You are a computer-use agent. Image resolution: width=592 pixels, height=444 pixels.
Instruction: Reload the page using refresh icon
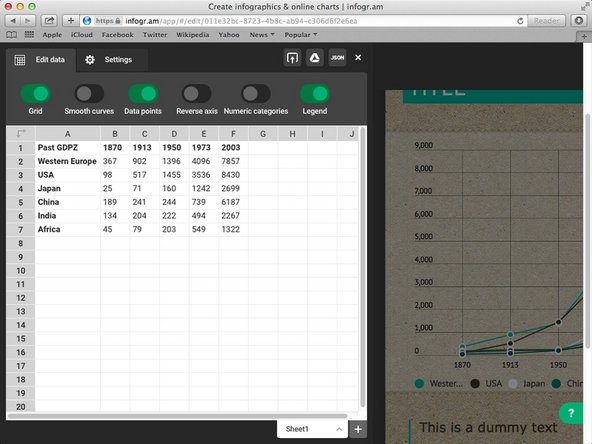(520, 21)
